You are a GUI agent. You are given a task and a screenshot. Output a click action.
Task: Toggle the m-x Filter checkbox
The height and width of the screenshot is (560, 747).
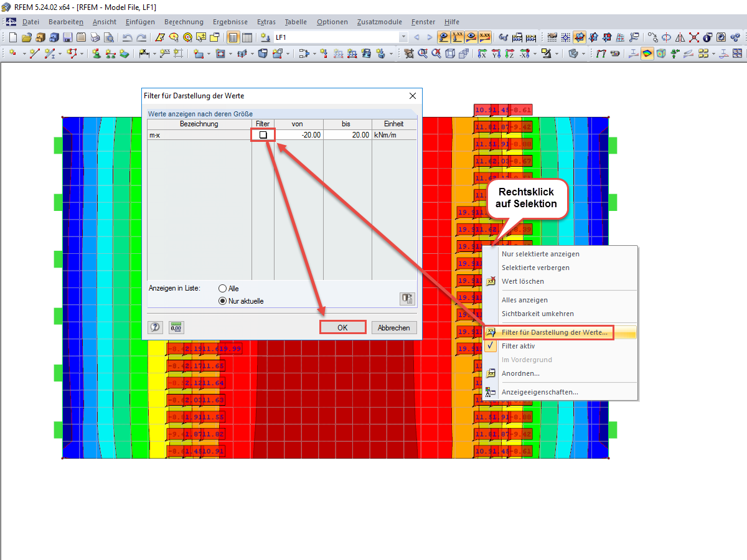[x=263, y=134]
